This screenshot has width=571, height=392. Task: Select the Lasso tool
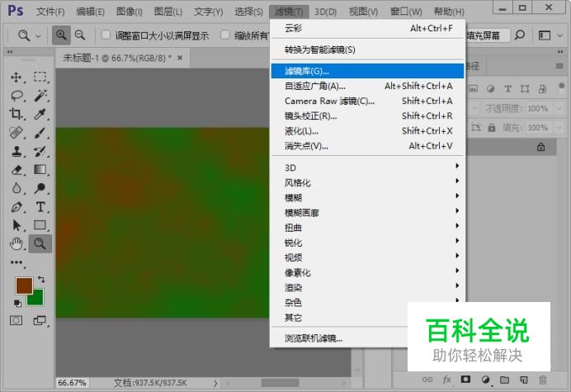tap(16, 96)
